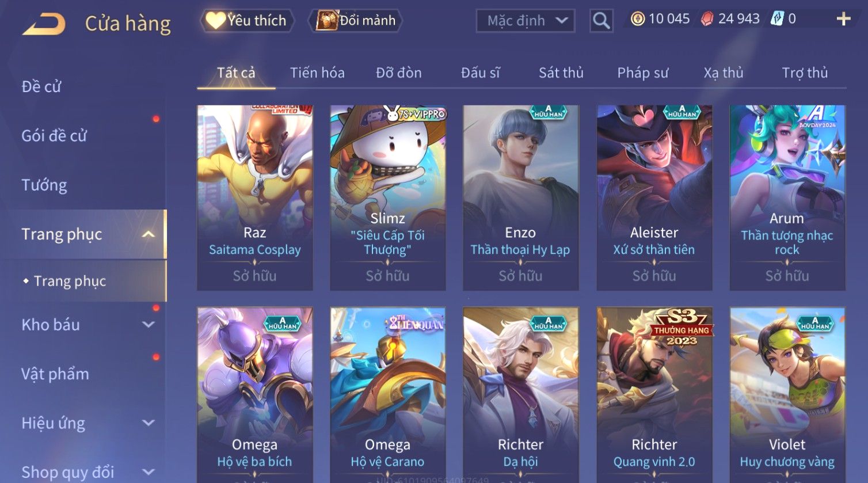
Task: Tap the blue voucher ticket icon
Action: pos(777,19)
